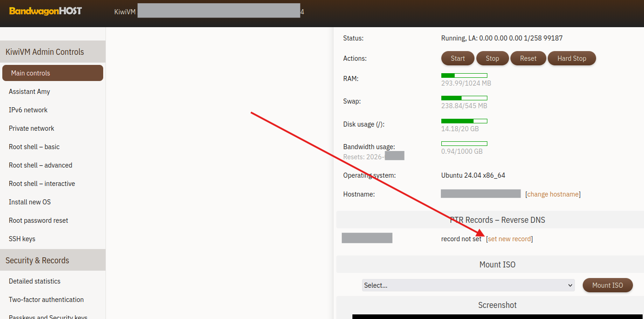Screen dimensions: 644x319
Task: Click the KiwiVM title in header
Action: (125, 12)
